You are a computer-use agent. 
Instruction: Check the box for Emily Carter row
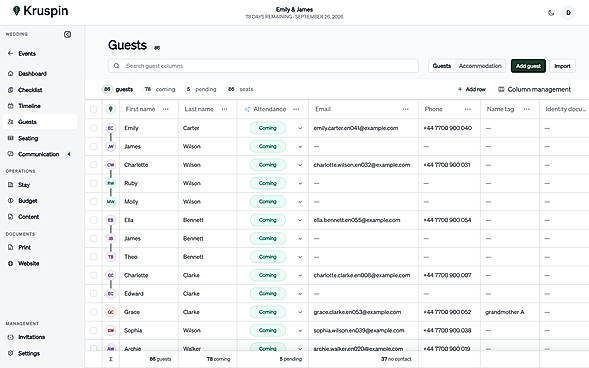pyautogui.click(x=94, y=128)
